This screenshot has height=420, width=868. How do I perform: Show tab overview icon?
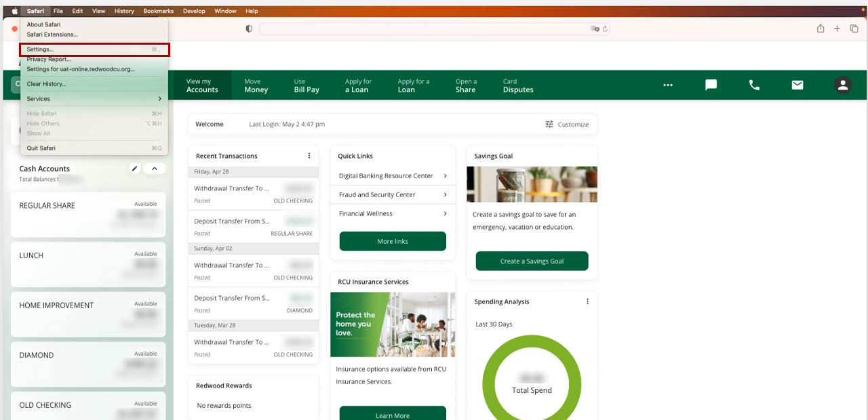click(854, 28)
